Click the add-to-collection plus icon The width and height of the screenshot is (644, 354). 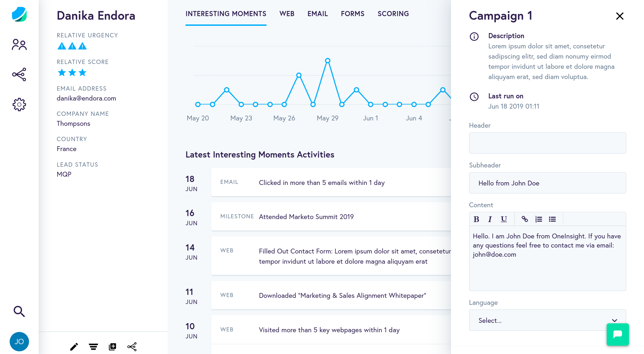[112, 347]
